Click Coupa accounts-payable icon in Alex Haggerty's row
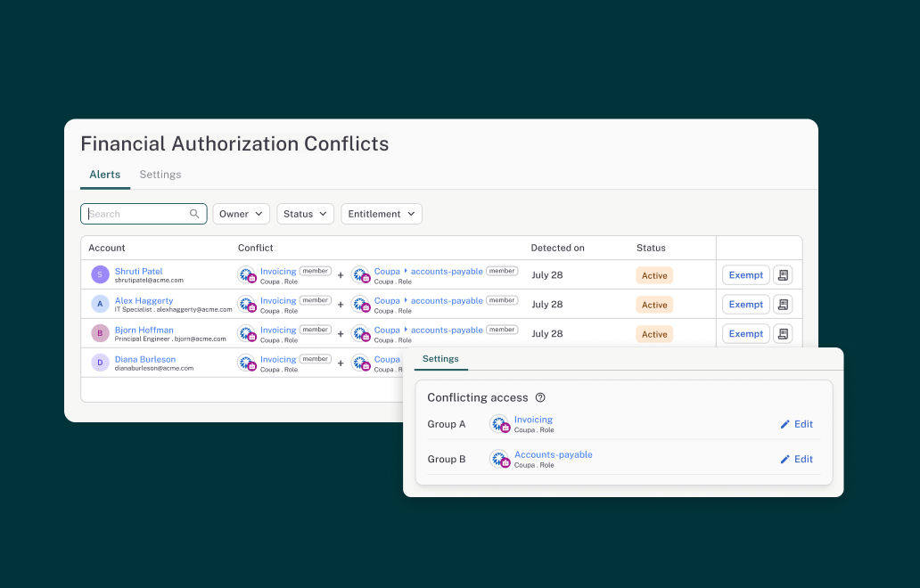Screen dimensions: 920x588 (x=361, y=305)
